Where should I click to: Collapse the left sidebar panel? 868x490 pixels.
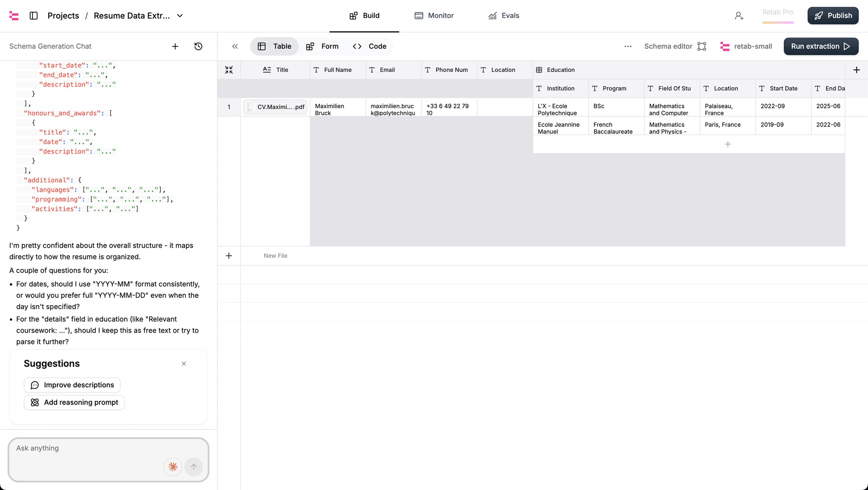pos(34,15)
